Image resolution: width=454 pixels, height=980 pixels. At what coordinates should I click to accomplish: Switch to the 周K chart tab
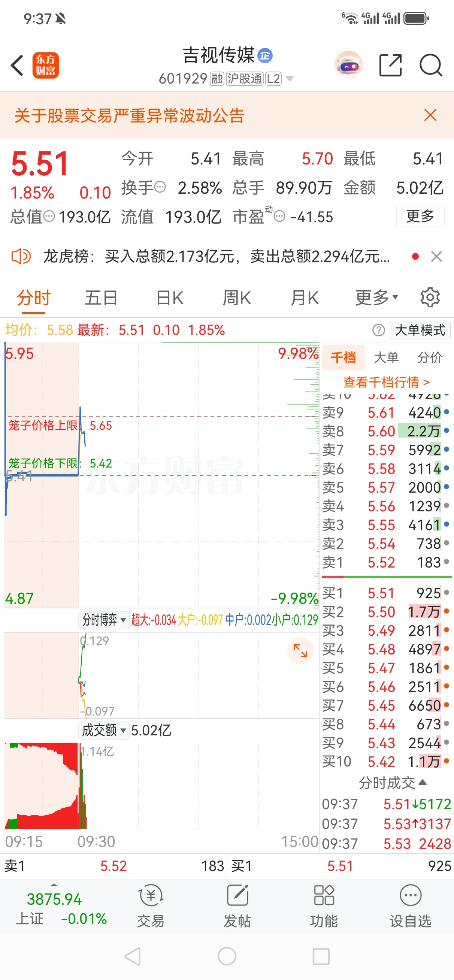tap(237, 297)
